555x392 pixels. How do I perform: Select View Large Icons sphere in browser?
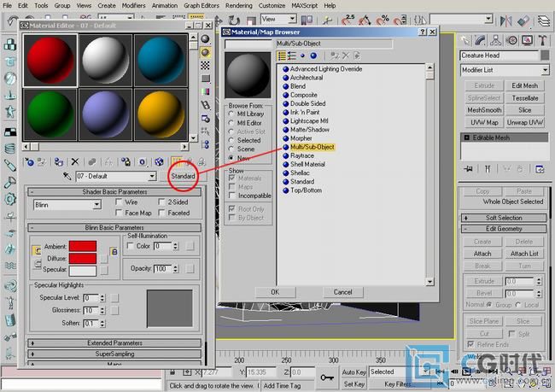coord(313,56)
